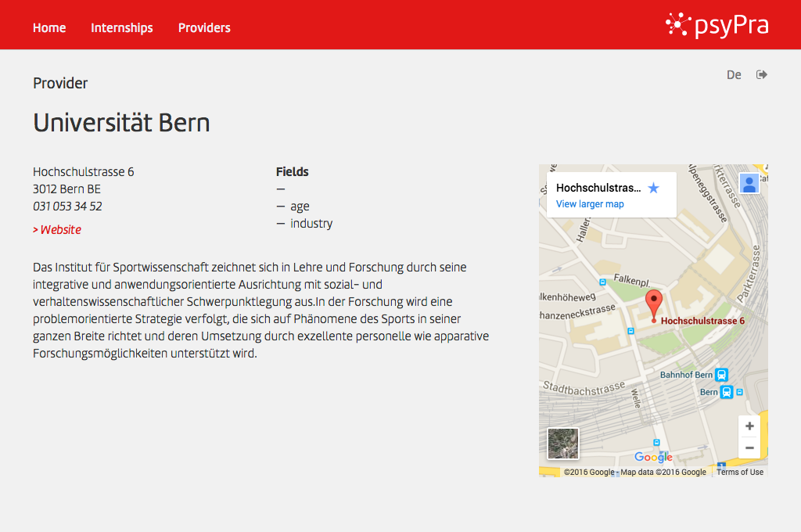The height and width of the screenshot is (532, 801).
Task: Switch to satellite view thumbnail
Action: pyautogui.click(x=563, y=443)
